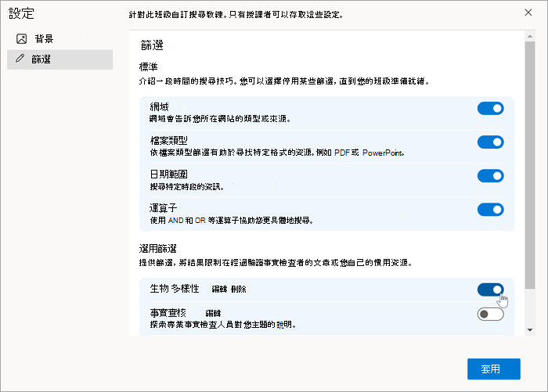Select the 篩選 sidebar item
This screenshot has width=548, height=392.
pos(59,59)
